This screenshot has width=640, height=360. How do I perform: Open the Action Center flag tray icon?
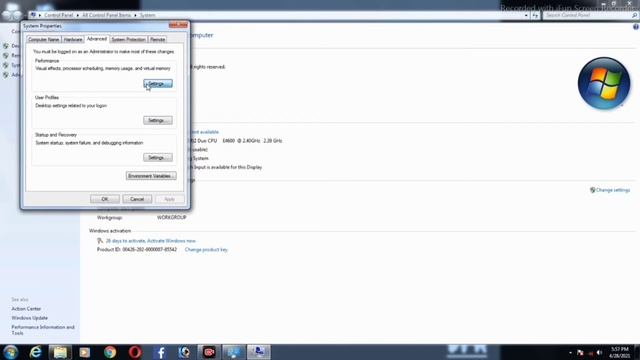(580, 353)
